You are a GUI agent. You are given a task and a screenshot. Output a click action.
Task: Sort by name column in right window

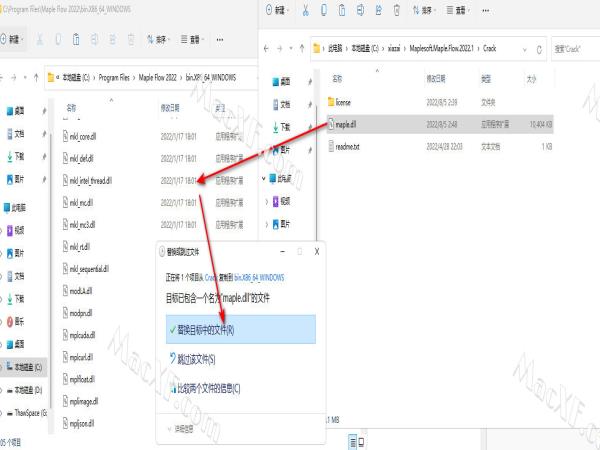(337, 79)
